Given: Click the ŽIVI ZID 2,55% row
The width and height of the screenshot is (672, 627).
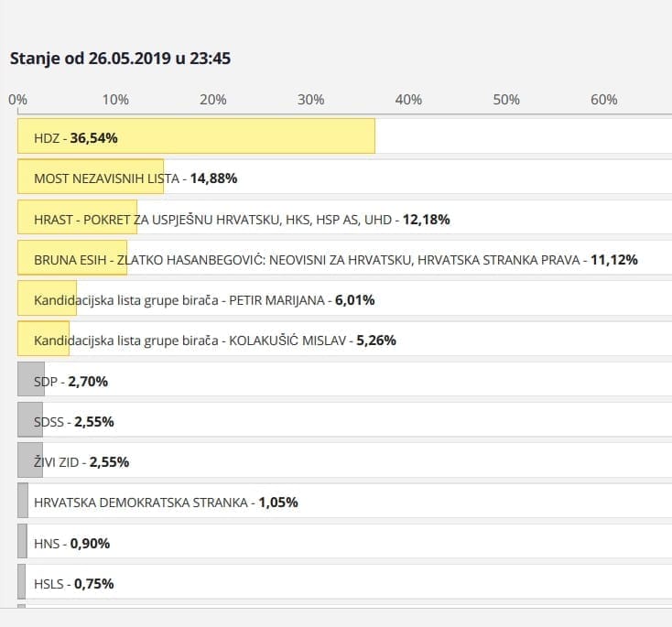Looking at the screenshot, I should coord(81,462).
